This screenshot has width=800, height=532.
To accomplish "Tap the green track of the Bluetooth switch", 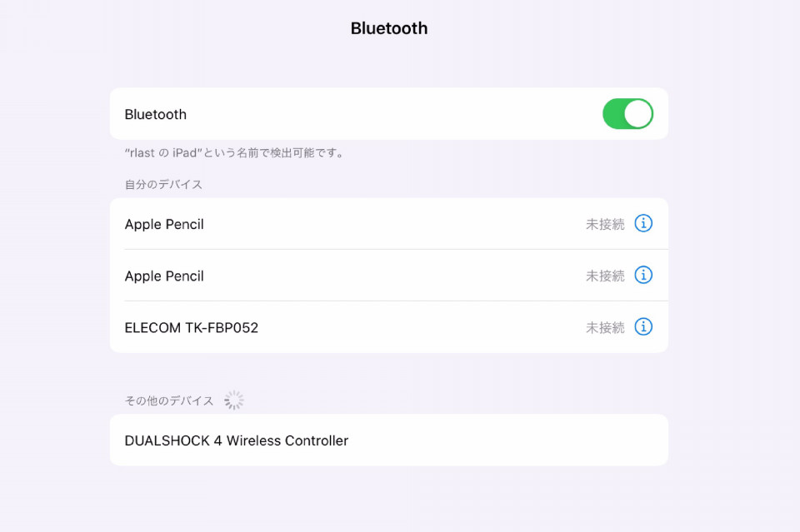I will [x=613, y=113].
